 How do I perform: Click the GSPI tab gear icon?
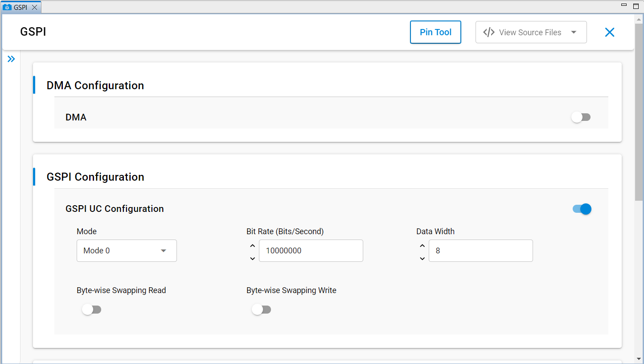click(x=7, y=8)
